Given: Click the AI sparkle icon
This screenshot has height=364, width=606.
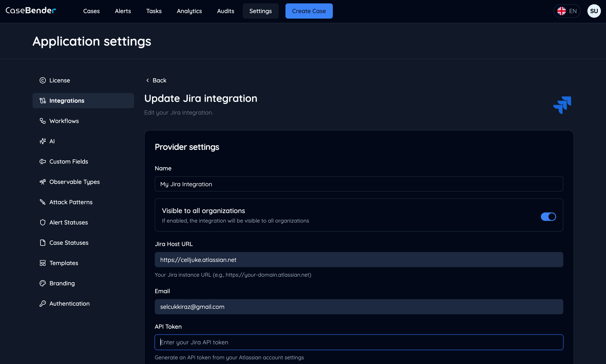Looking at the screenshot, I should (43, 141).
